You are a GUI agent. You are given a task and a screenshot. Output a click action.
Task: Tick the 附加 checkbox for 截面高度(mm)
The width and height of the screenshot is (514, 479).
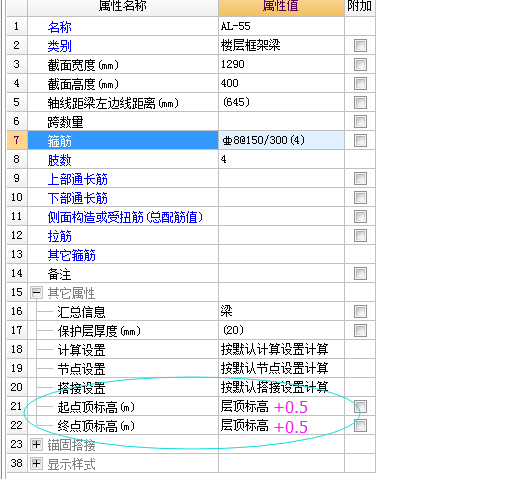360,83
